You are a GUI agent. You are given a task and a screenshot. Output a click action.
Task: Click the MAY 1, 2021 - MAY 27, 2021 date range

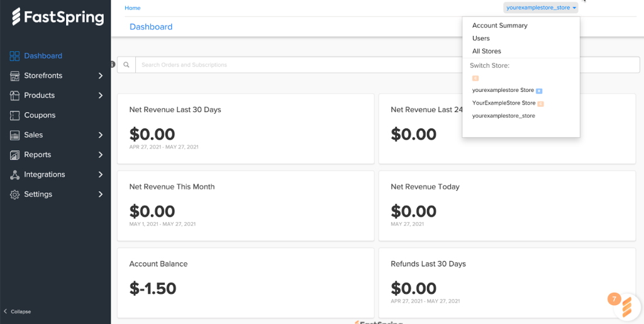[x=163, y=224]
